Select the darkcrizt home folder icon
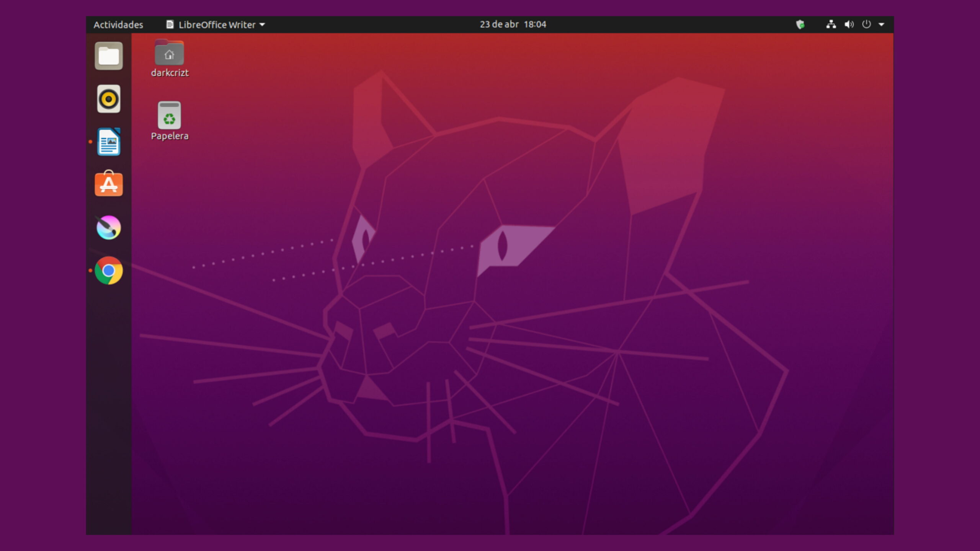980x551 pixels. [x=169, y=58]
